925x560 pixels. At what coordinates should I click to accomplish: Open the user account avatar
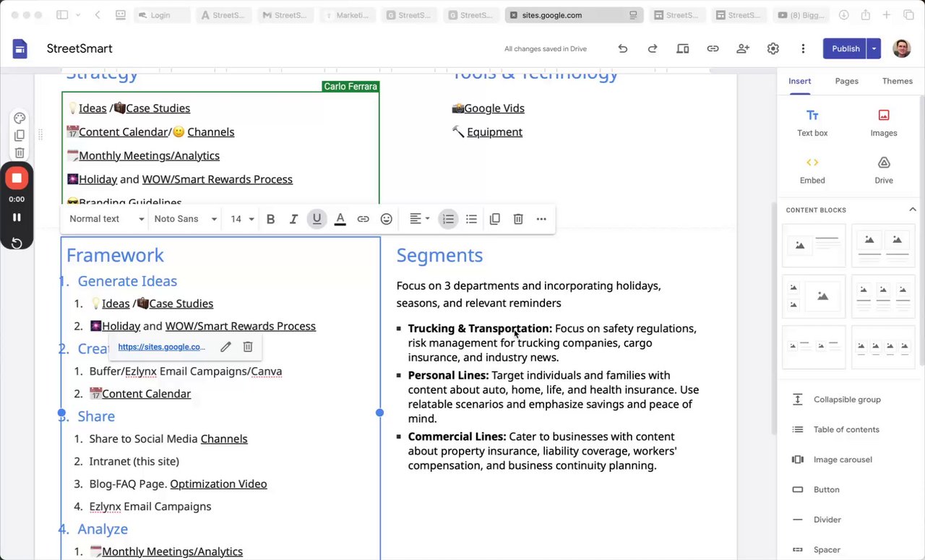902,48
